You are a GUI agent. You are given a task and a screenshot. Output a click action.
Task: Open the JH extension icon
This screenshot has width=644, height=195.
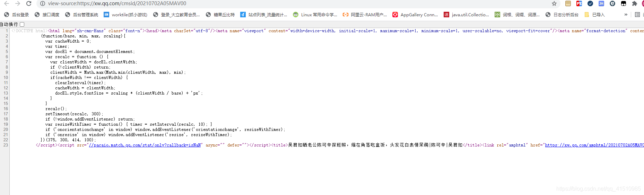click(601, 3)
